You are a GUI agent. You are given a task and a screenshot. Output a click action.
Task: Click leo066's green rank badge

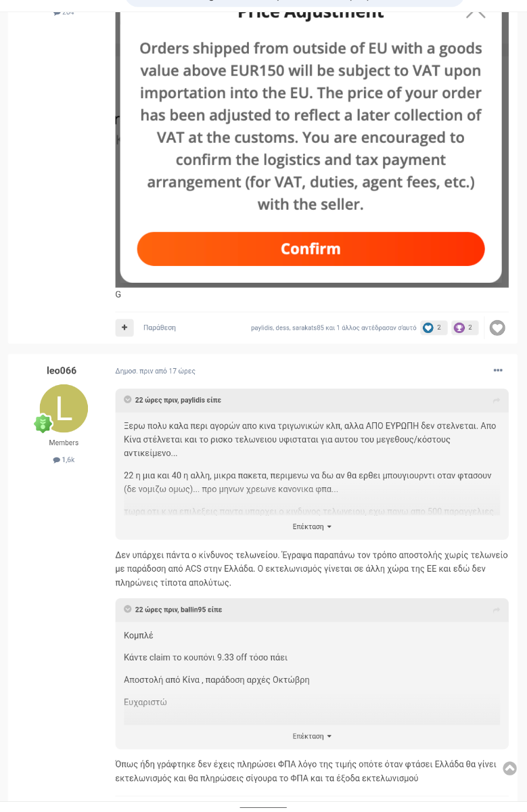[x=43, y=424]
